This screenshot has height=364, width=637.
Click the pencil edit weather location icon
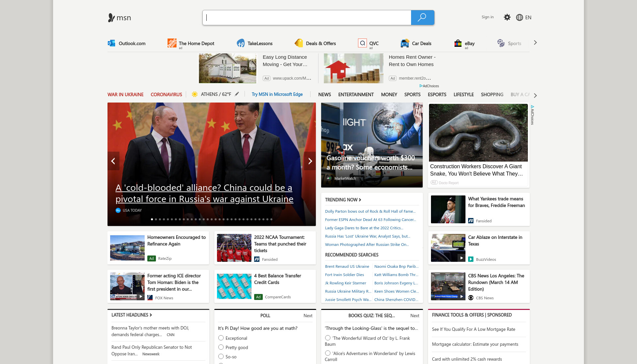[237, 94]
